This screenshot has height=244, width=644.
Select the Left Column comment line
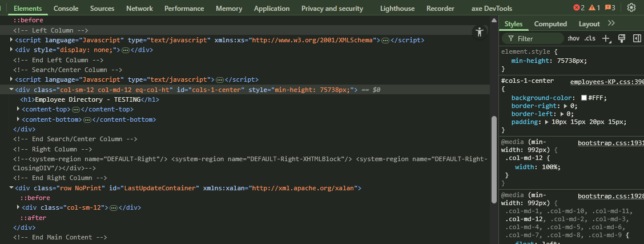51,30
